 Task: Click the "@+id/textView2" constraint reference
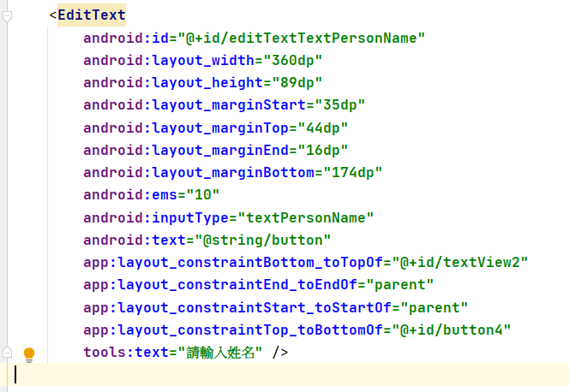(460, 262)
